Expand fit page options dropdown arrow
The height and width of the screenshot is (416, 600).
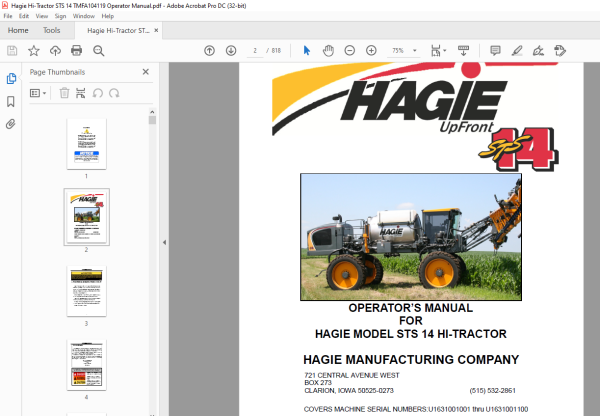pos(445,51)
